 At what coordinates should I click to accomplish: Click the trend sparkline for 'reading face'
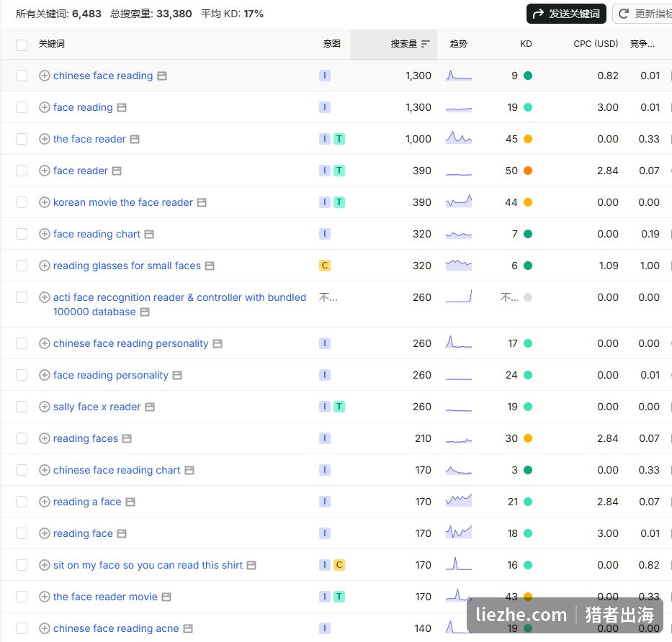pyautogui.click(x=459, y=533)
